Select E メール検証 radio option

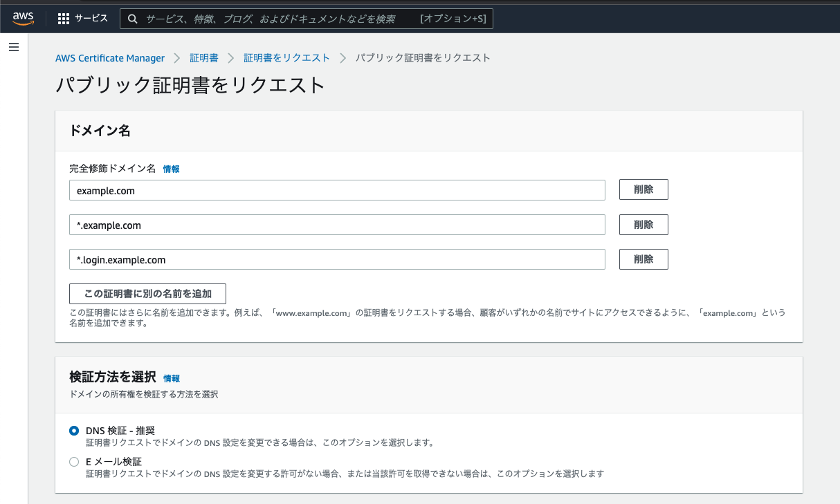pyautogui.click(x=74, y=462)
